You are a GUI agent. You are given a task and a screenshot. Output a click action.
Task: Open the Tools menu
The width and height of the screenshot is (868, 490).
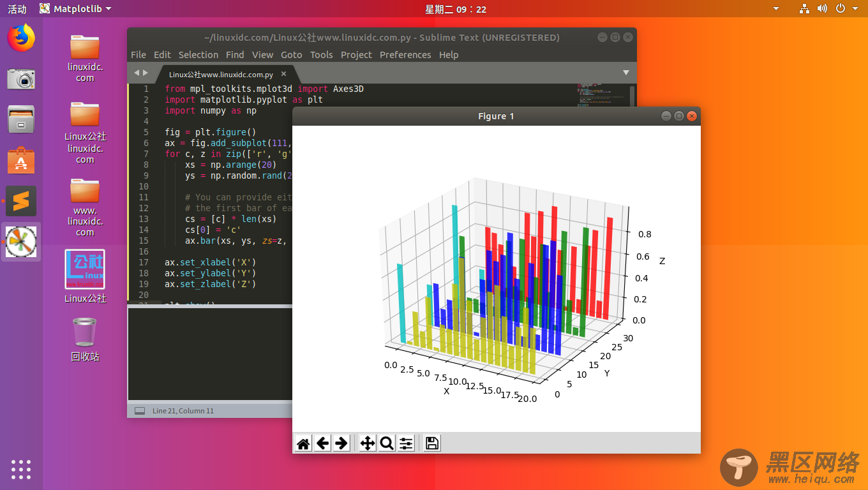(x=322, y=55)
